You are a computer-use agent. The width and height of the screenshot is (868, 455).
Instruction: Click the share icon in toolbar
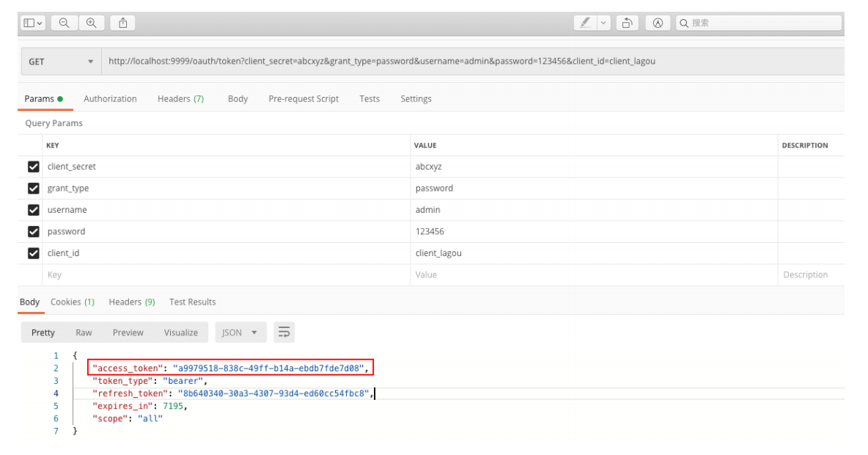(123, 23)
